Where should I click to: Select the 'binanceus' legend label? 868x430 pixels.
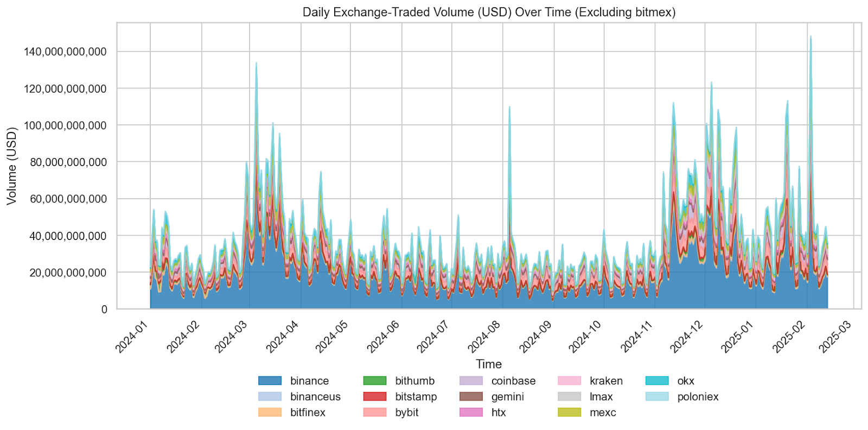[315, 397]
